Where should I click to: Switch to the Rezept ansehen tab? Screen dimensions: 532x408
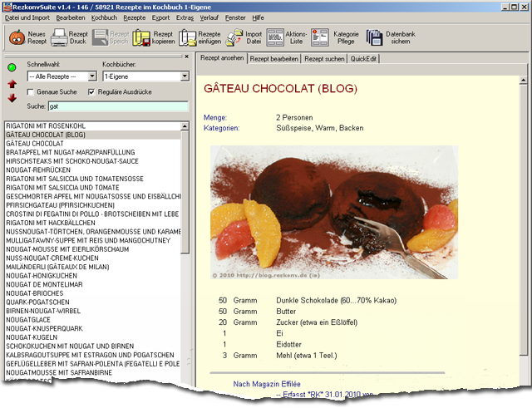click(222, 58)
